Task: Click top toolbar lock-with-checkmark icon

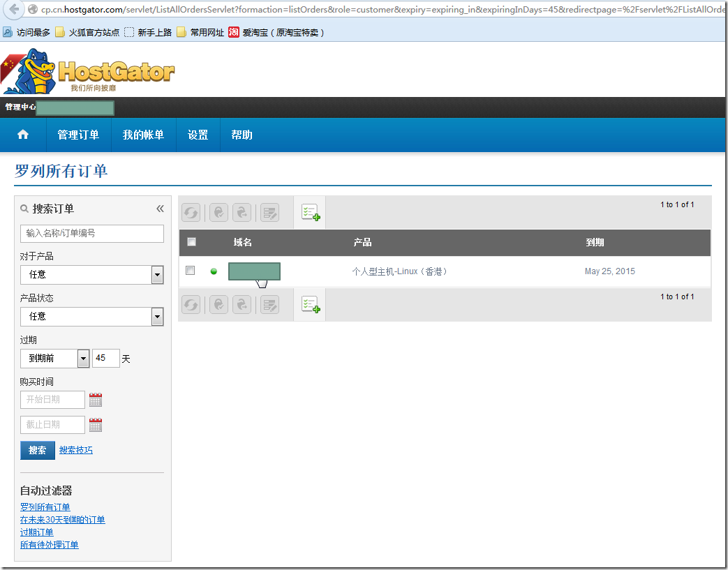Action: click(218, 213)
